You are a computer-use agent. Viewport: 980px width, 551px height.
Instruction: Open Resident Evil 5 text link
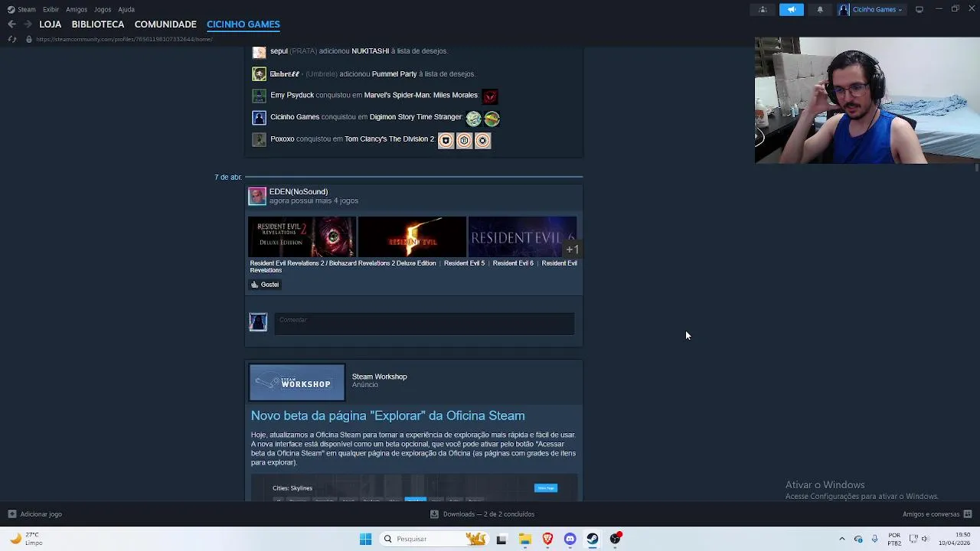[464, 263]
